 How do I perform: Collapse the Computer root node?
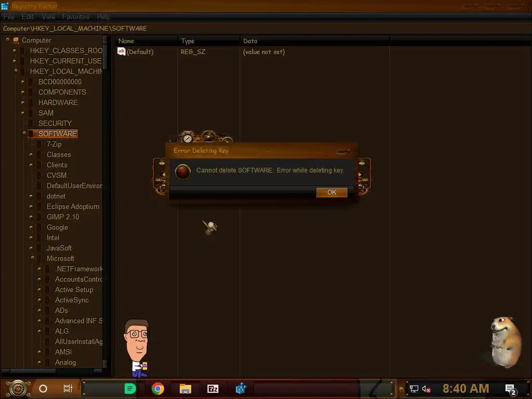point(7,39)
